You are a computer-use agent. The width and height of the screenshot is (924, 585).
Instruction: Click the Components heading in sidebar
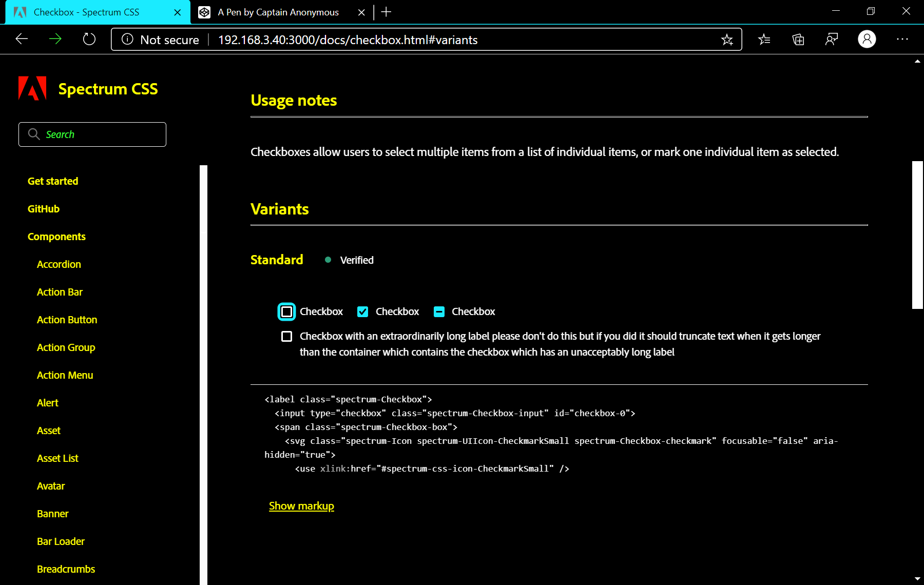tap(56, 237)
